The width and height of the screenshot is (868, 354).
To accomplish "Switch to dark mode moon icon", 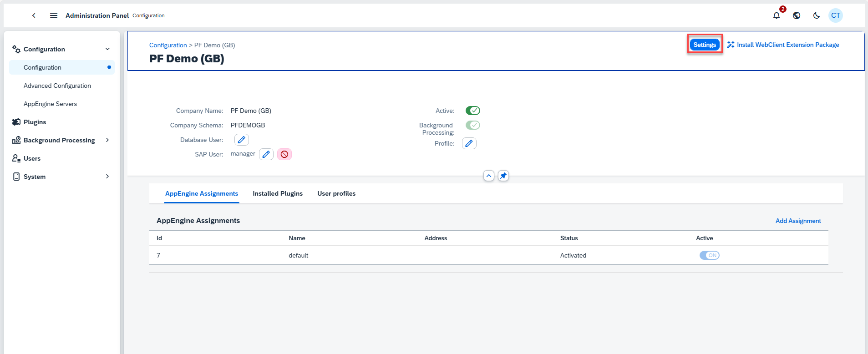I will point(817,15).
